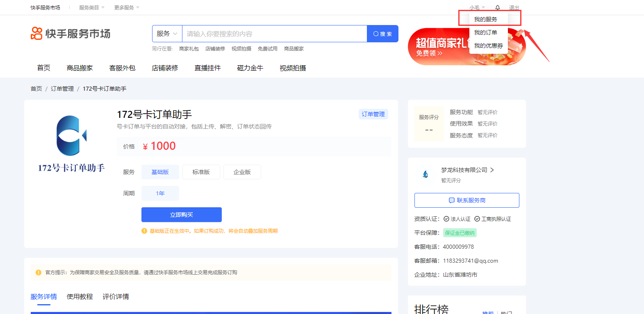Image resolution: width=644 pixels, height=314 pixels.
Task: Switch to the 评价详情 tab
Action: click(x=116, y=296)
